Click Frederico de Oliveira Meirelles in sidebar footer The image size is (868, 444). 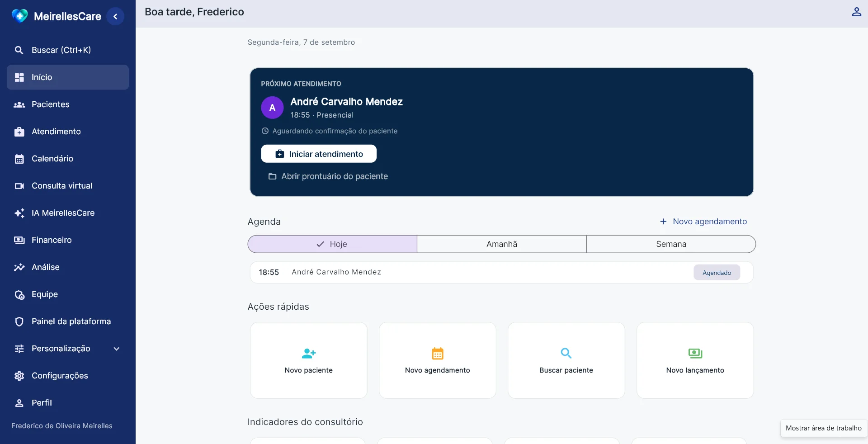(62, 426)
